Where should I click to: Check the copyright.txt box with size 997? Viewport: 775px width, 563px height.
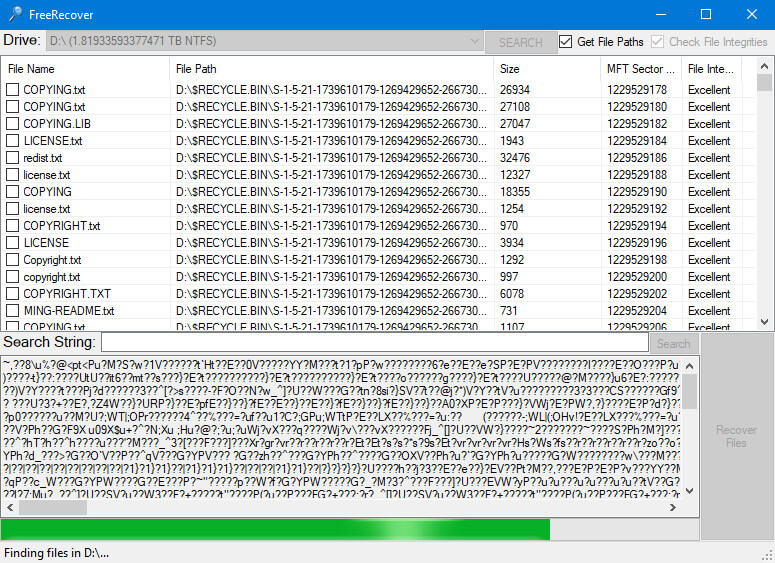pos(12,276)
